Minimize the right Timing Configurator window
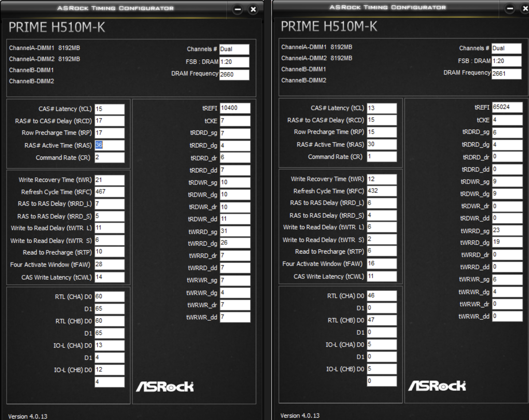Viewport: 529px width, 420px height. click(x=510, y=8)
